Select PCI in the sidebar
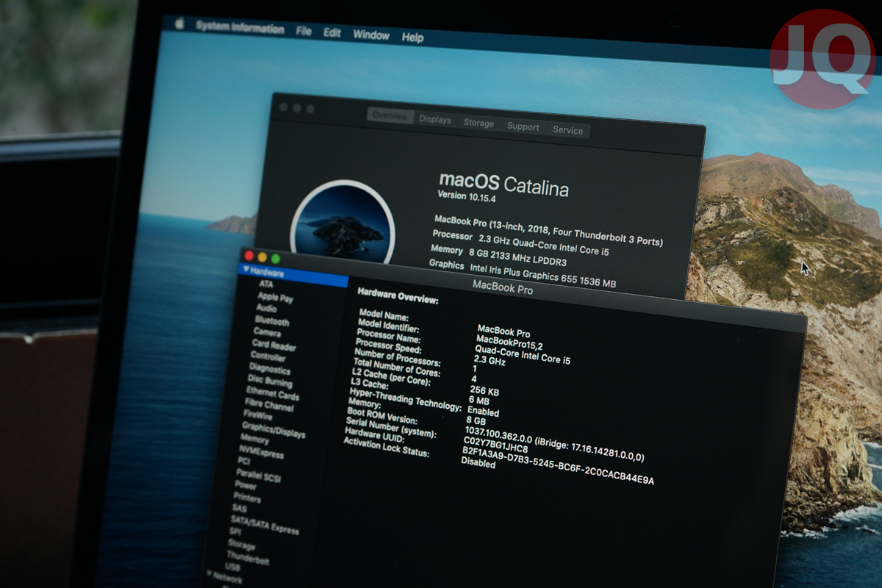Viewport: 882px width, 588px height. click(244, 462)
